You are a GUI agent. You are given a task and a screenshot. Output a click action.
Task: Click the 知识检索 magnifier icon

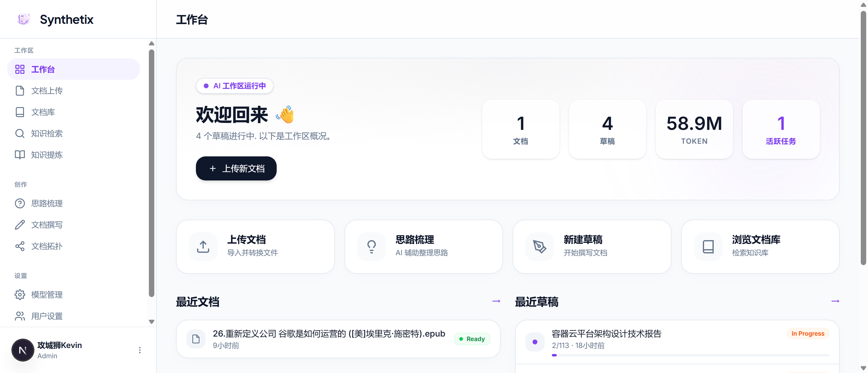[x=20, y=133]
